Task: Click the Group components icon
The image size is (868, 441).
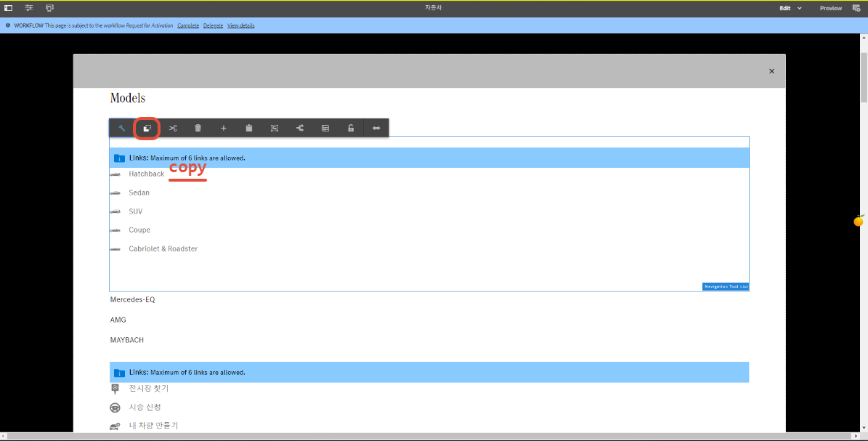Action: pos(275,128)
